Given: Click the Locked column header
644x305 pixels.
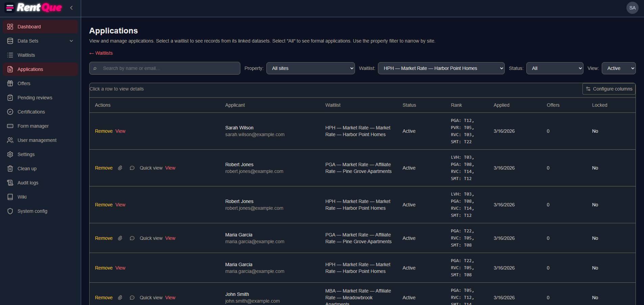Looking at the screenshot, I should coord(600,105).
